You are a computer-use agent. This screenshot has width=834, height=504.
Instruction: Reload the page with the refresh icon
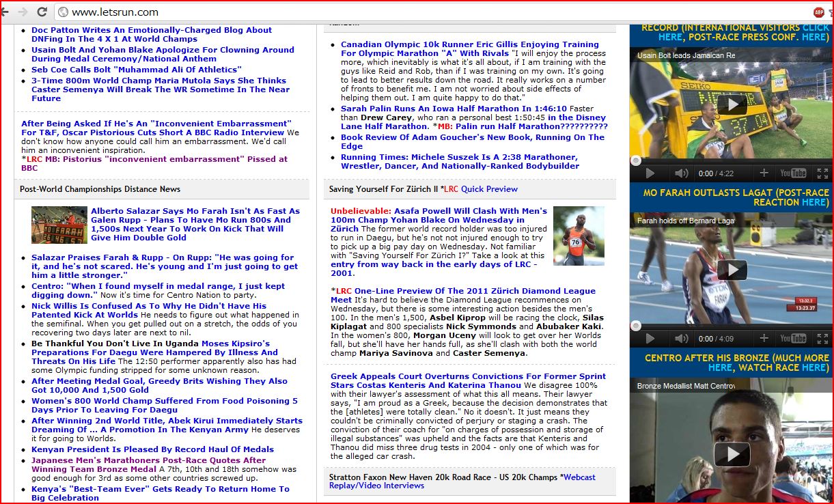[x=42, y=12]
